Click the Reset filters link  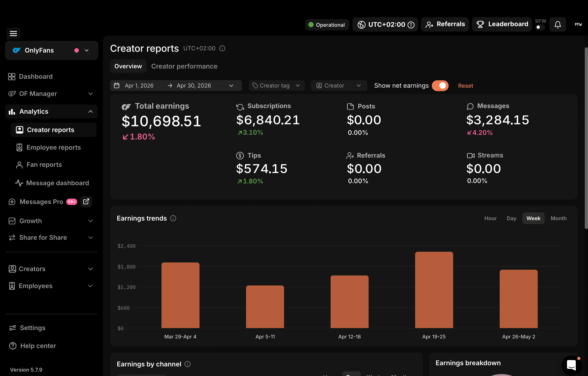click(x=465, y=86)
